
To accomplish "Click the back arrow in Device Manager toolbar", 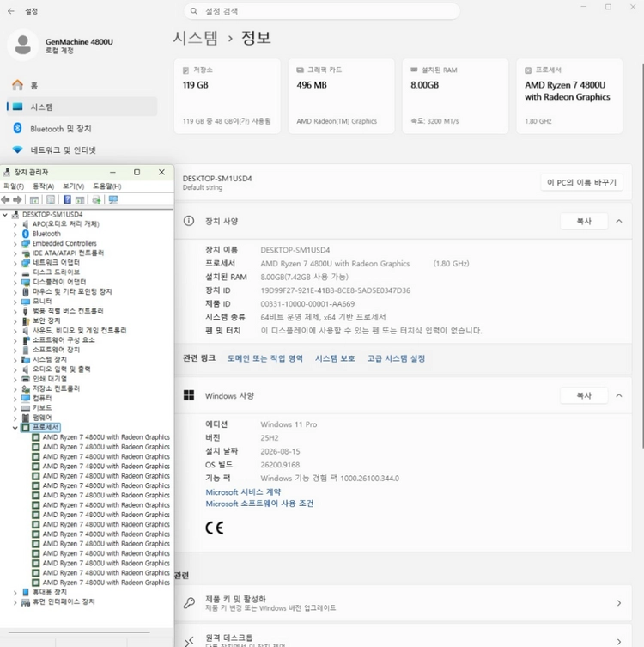I will tap(5, 200).
